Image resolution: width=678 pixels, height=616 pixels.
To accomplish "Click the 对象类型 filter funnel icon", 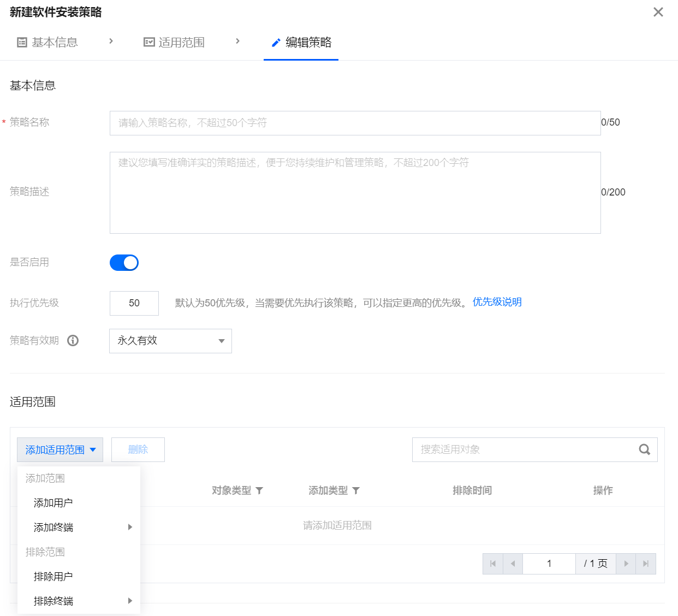I will (x=259, y=490).
